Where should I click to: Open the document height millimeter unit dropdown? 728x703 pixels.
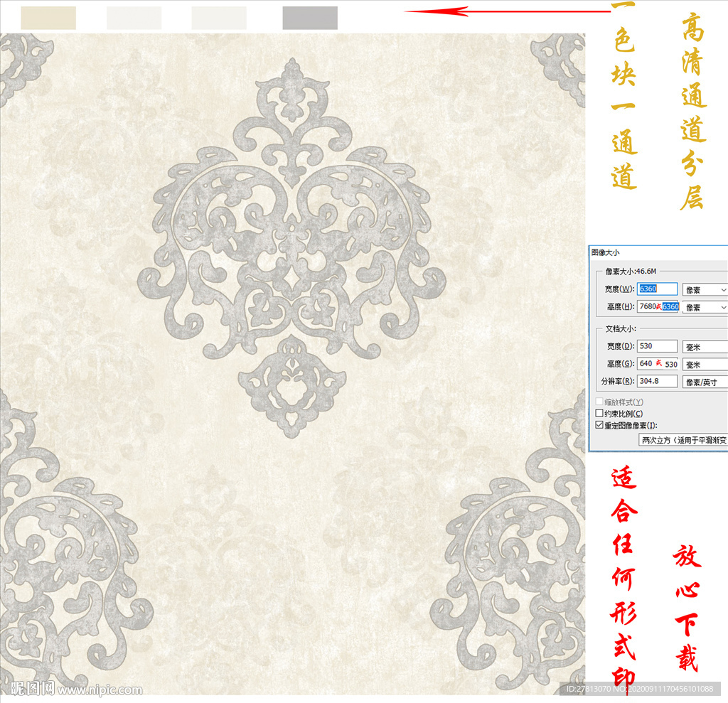(705, 365)
